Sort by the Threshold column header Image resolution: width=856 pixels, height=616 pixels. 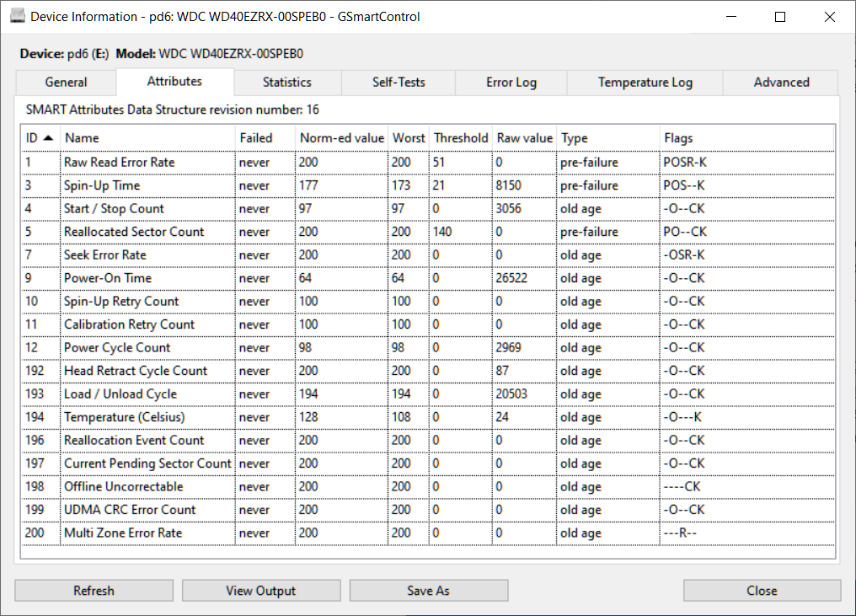pos(461,138)
